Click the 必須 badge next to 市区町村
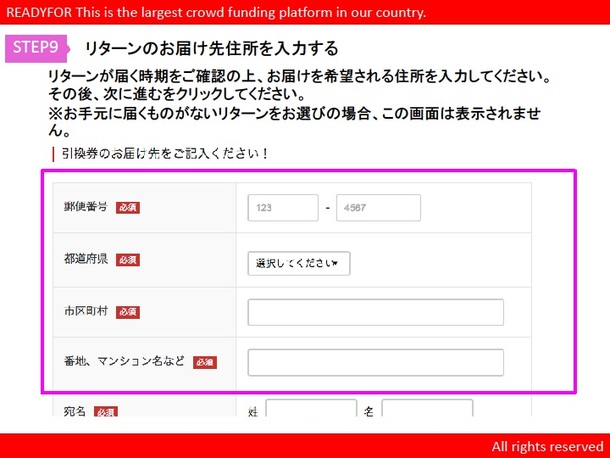Viewport: 610px width, 458px height. [128, 312]
